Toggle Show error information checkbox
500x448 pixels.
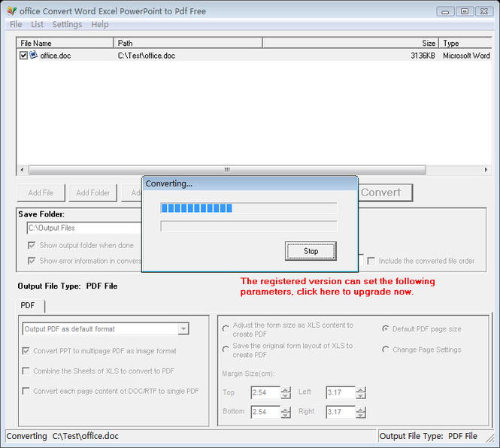[x=32, y=261]
